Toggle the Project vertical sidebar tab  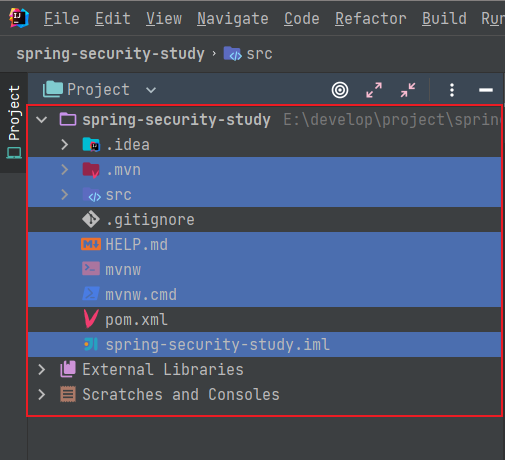click(14, 122)
